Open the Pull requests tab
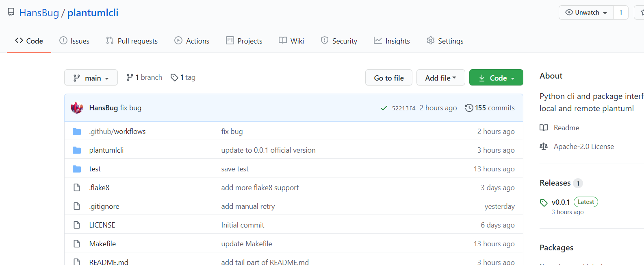This screenshot has height=265, width=644. point(132,41)
